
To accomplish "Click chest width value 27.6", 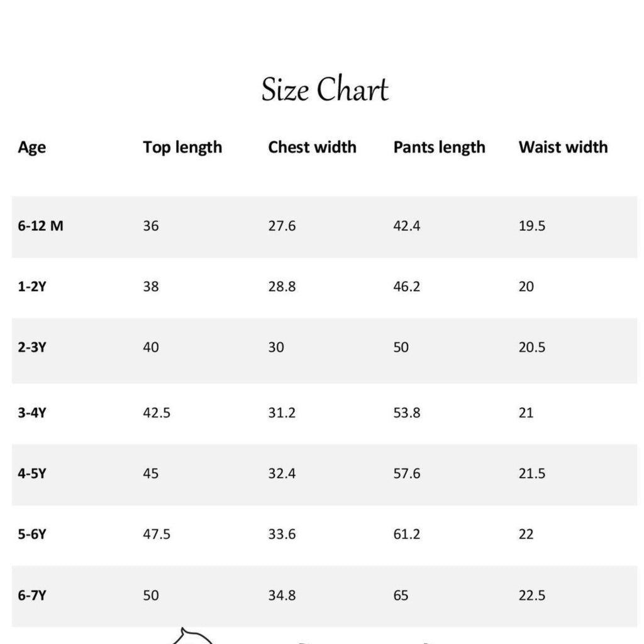I will (282, 226).
